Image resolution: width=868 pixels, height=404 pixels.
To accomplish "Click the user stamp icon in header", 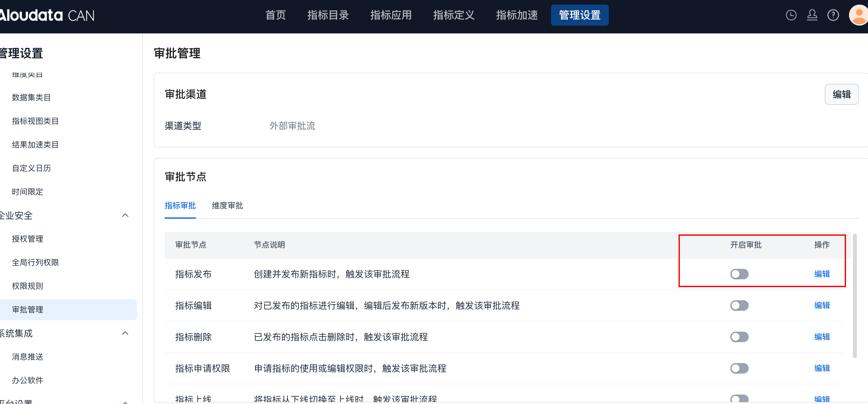I will click(812, 15).
